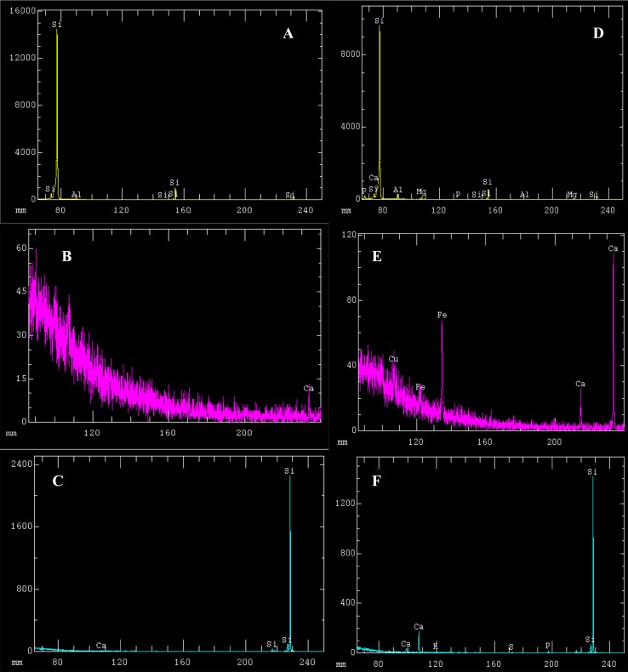Select the 30 y-axis value in panel B

coord(21,334)
